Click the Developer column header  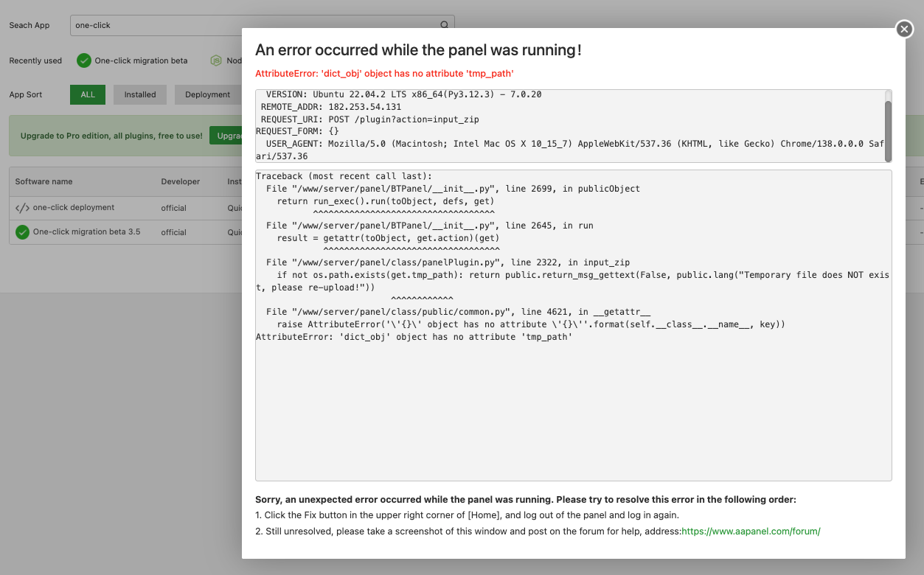coord(180,181)
